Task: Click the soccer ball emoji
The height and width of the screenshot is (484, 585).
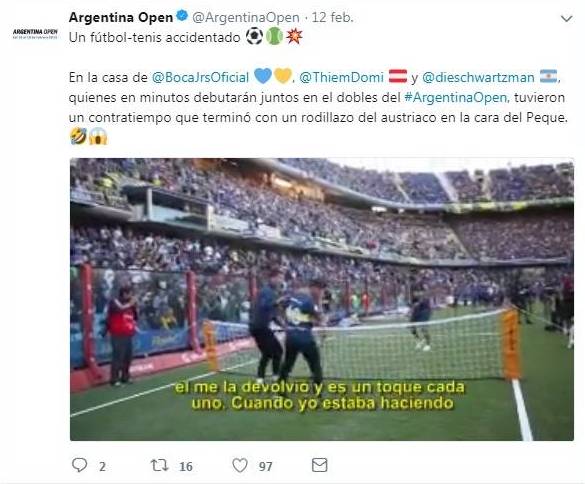Action: click(x=254, y=37)
